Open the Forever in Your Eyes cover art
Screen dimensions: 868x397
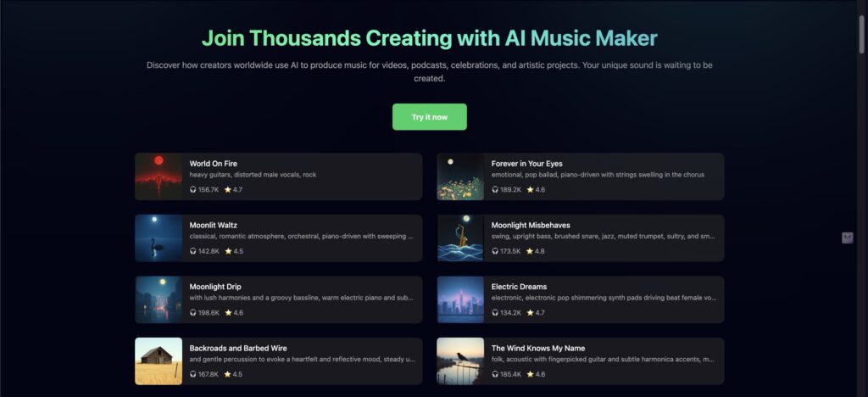(x=460, y=176)
